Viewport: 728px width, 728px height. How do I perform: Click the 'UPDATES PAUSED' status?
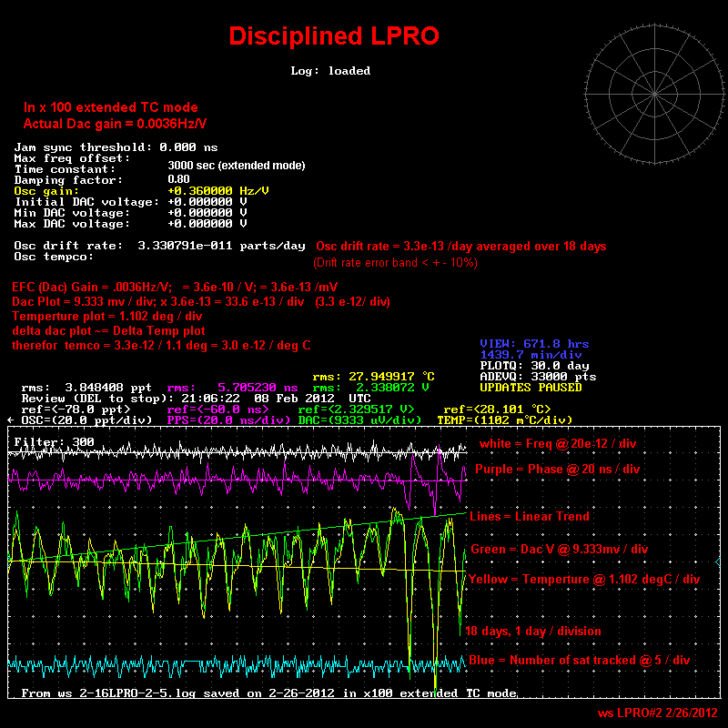coord(531,388)
